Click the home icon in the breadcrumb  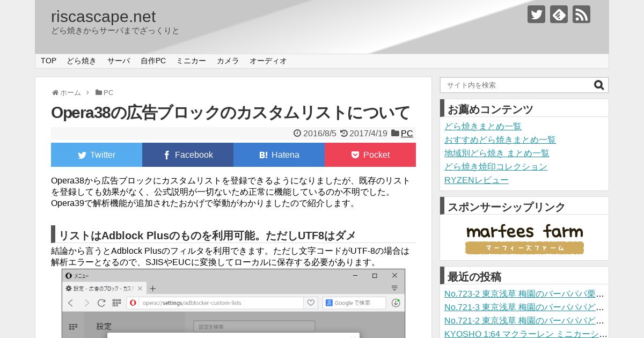tap(55, 92)
